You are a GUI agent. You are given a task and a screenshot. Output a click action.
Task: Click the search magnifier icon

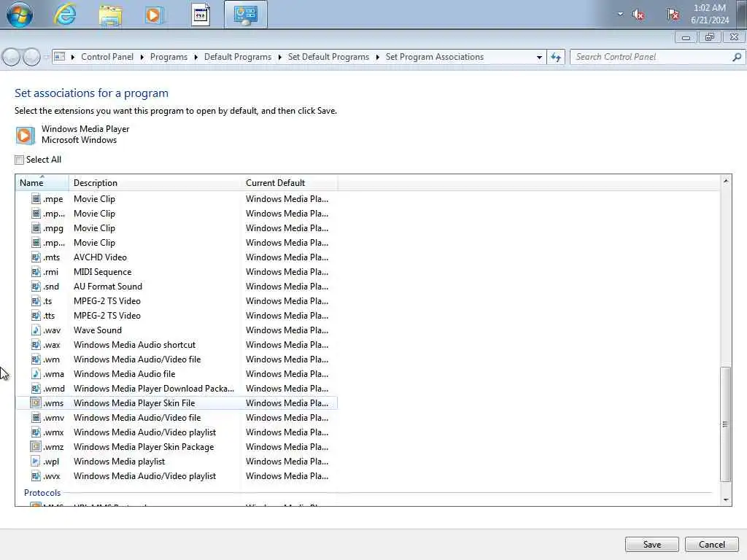pos(737,57)
